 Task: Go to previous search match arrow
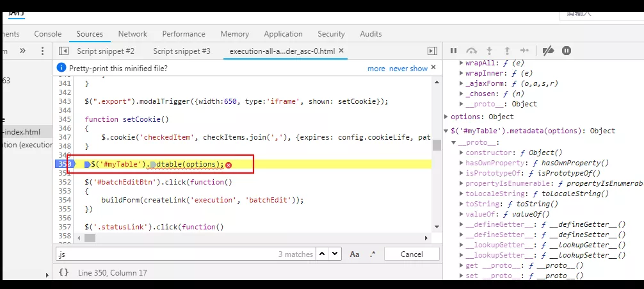[323, 254]
